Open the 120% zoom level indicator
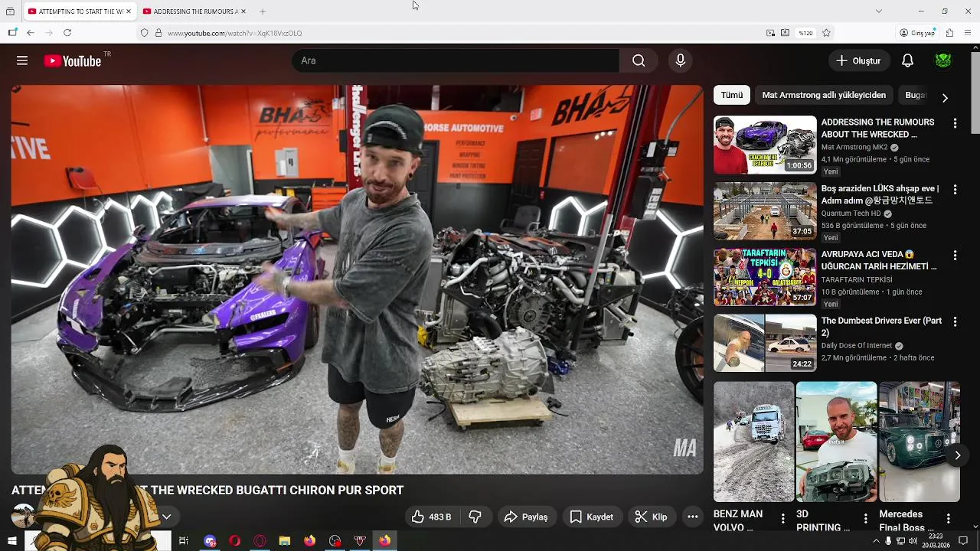This screenshot has width=980, height=551. point(805,33)
